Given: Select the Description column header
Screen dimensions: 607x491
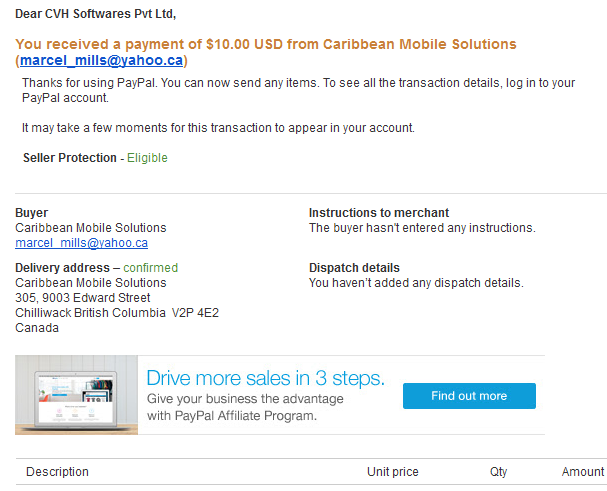Looking at the screenshot, I should click(x=57, y=472).
